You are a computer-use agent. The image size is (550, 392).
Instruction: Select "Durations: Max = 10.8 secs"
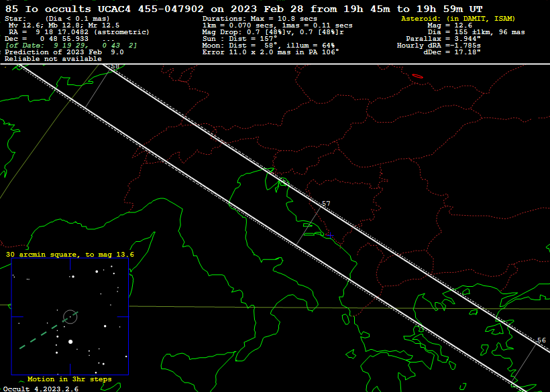(x=260, y=19)
